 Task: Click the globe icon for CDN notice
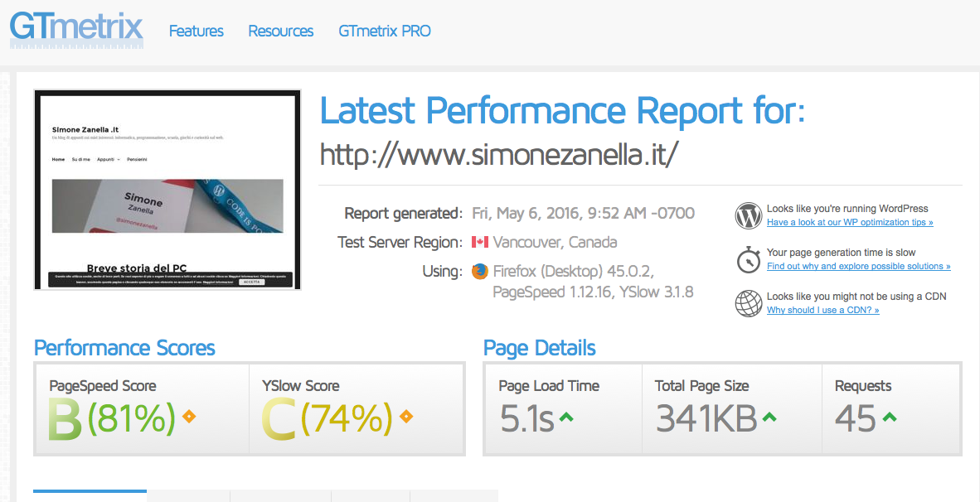748,303
